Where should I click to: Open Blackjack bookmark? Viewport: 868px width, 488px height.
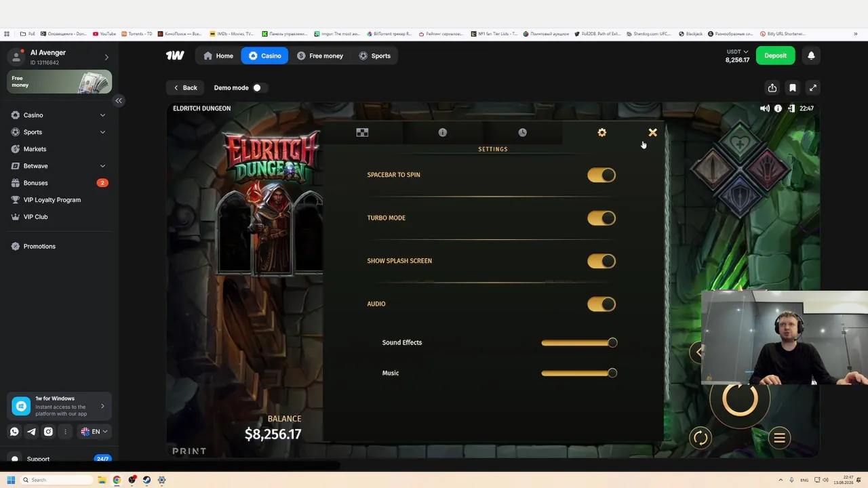pos(691,33)
